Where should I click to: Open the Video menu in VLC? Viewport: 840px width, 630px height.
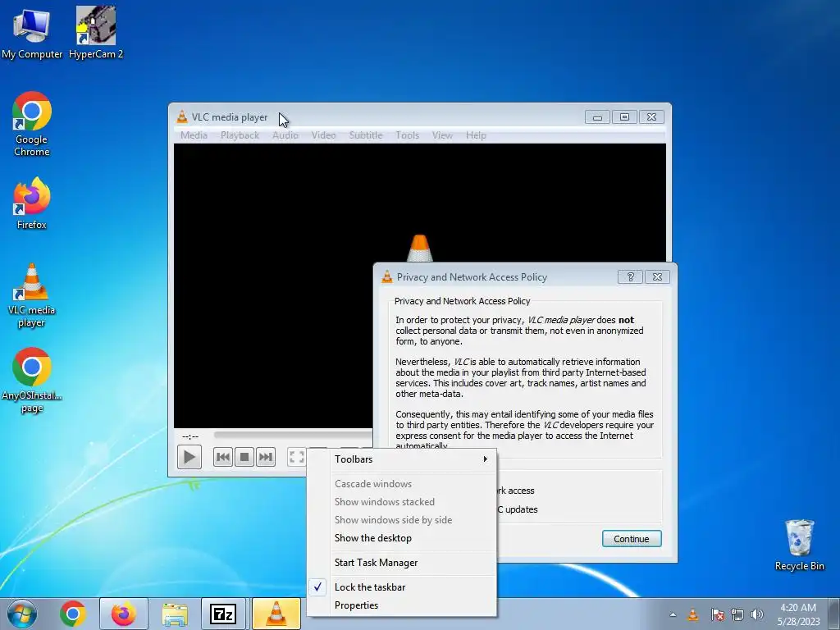[323, 135]
